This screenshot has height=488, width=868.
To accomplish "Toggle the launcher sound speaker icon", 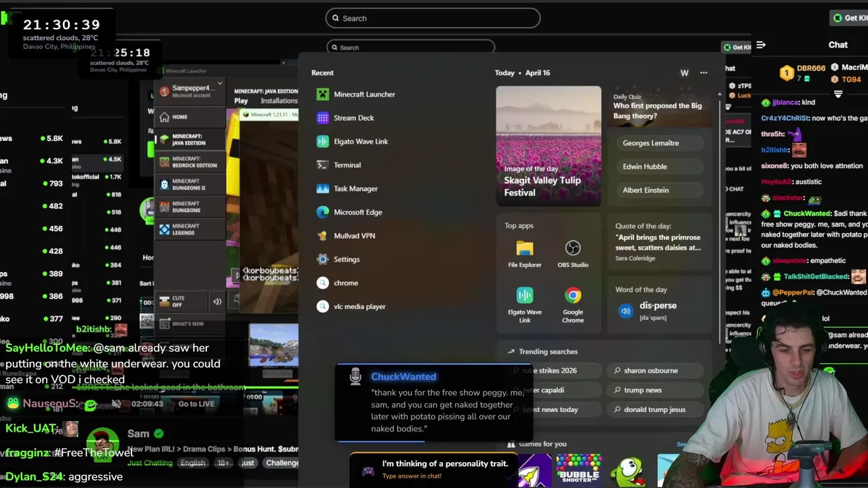I will tap(217, 302).
